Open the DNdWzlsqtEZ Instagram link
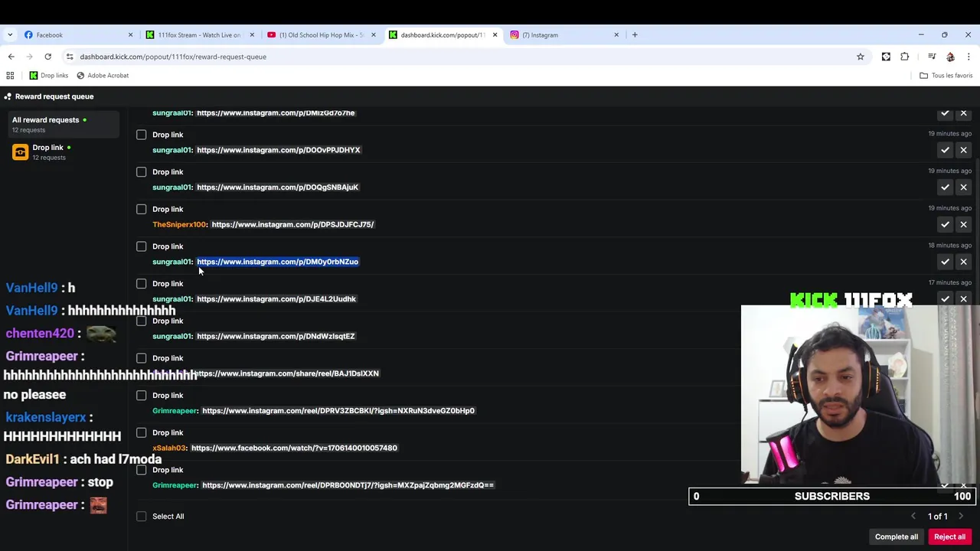 [x=276, y=336]
